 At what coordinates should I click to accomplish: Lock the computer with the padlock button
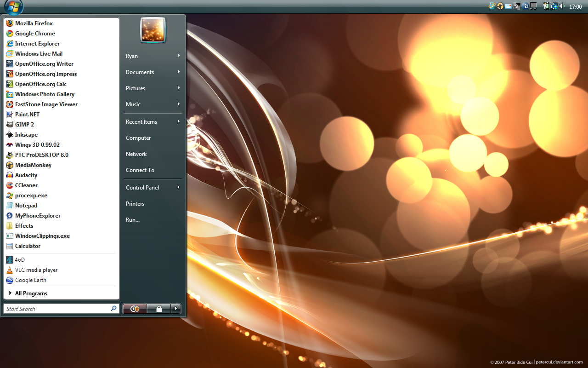click(x=159, y=309)
